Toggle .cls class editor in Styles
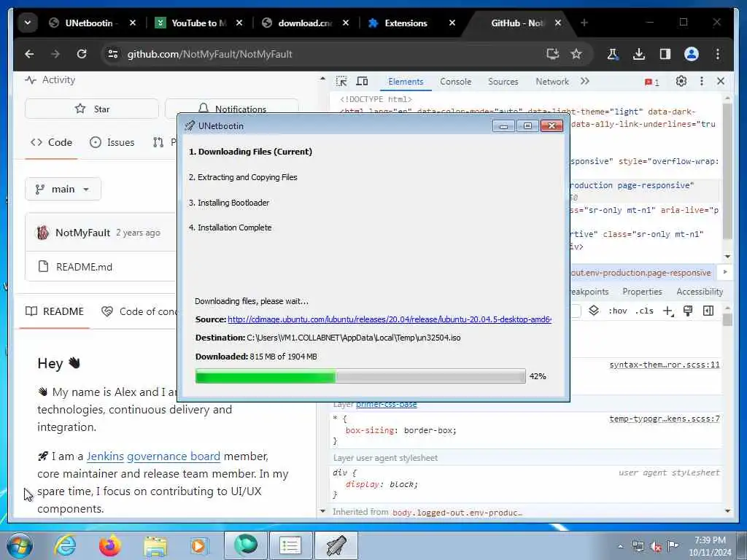Viewport: 747px width, 560px height. pyautogui.click(x=644, y=311)
